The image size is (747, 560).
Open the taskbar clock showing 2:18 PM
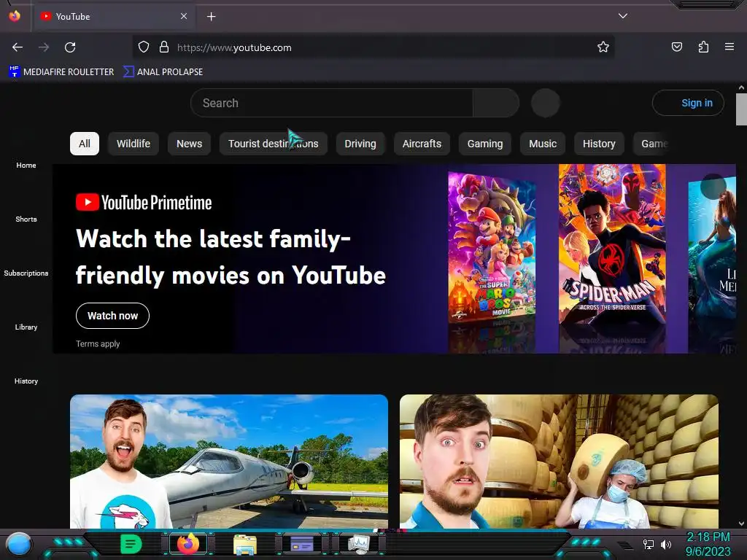click(708, 544)
